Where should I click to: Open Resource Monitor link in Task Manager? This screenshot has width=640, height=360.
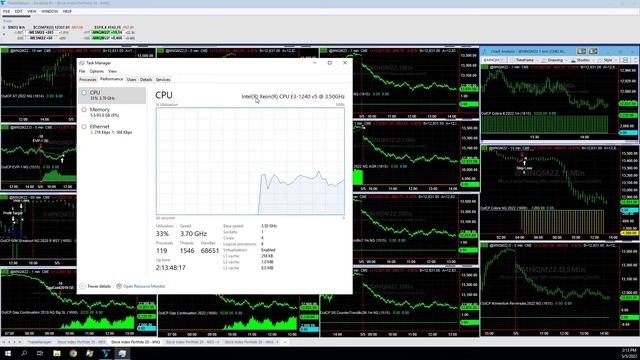click(141, 286)
